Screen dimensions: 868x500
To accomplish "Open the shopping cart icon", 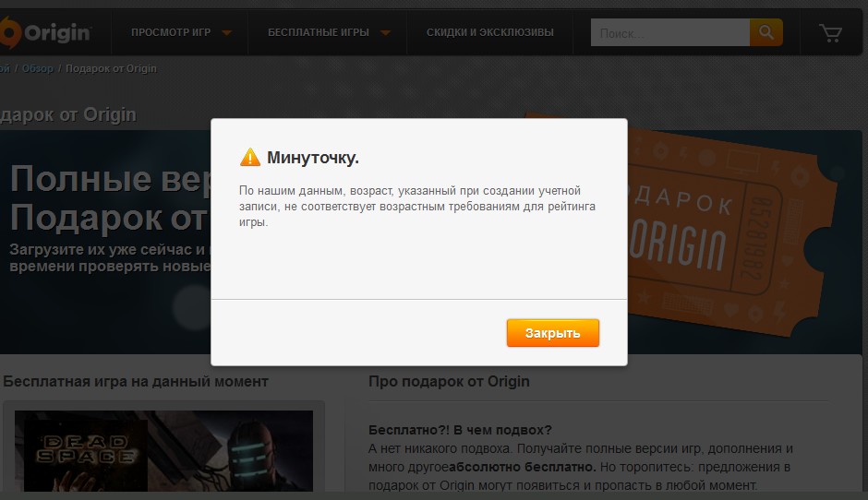I will 830,33.
